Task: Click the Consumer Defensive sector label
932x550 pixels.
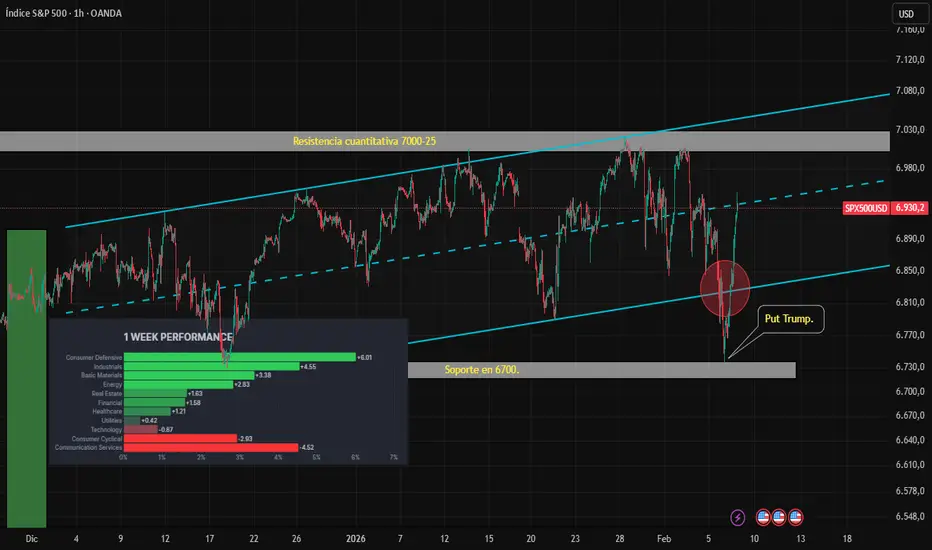Action: pos(93,357)
